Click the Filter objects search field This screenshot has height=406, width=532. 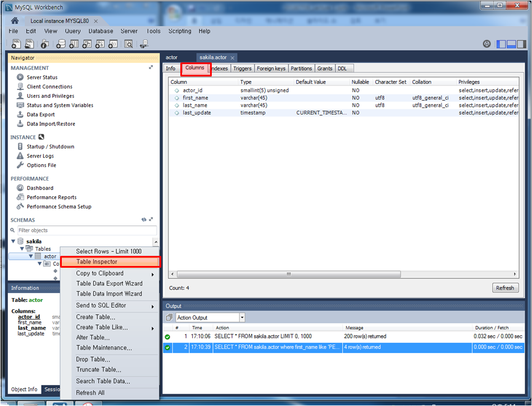87,231
